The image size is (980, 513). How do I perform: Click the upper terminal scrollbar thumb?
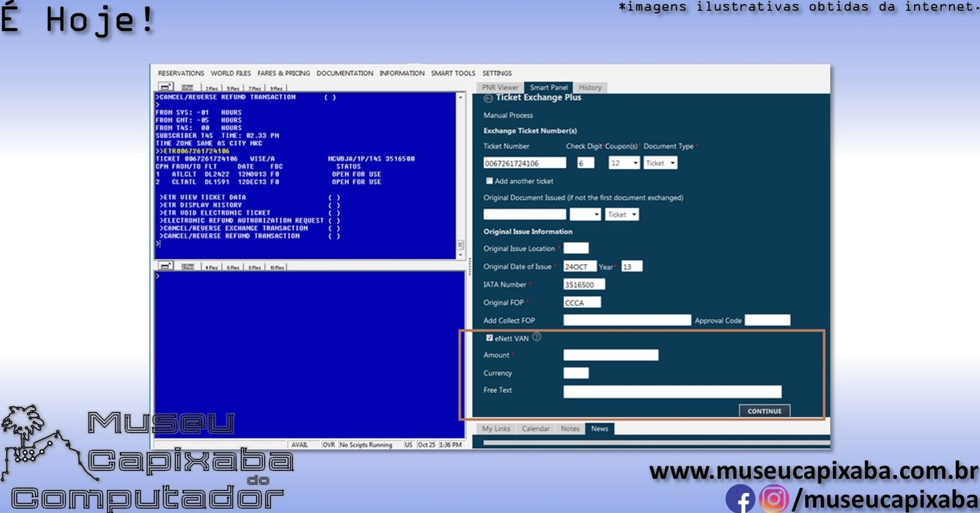click(x=461, y=245)
